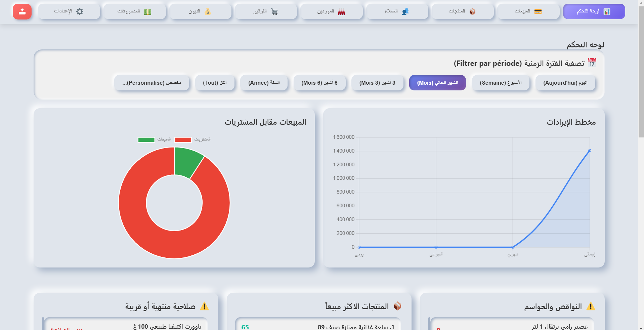Click the bar chart icon in dashboard tab
The image size is (644, 330).
(607, 12)
